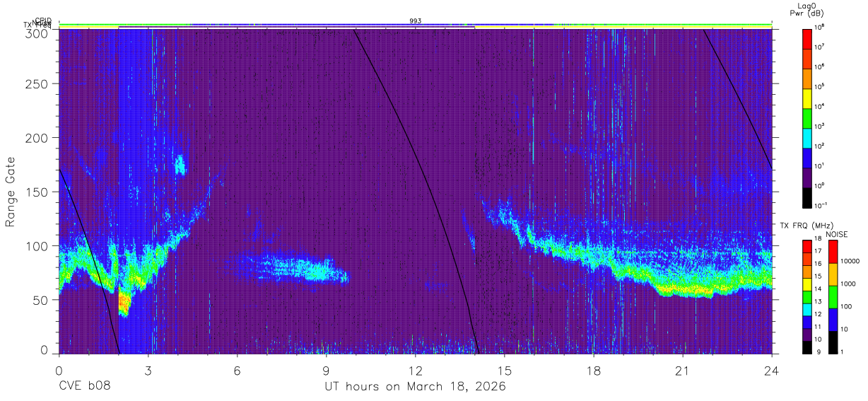Click the 'Lag0 Pwr (dB)' colorbar title
Screen dimensions: 868x401
[x=808, y=9]
